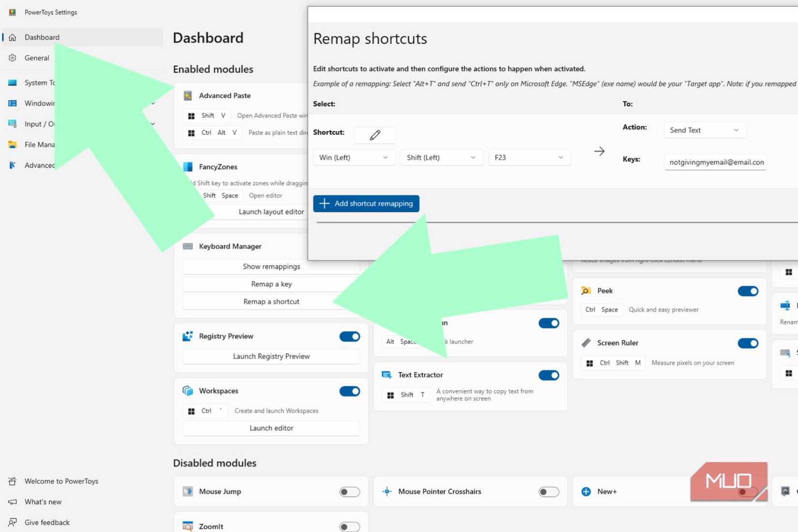Expand the Input / Output sidebar chevron
This screenshot has height=532, width=798.
coord(153,124)
